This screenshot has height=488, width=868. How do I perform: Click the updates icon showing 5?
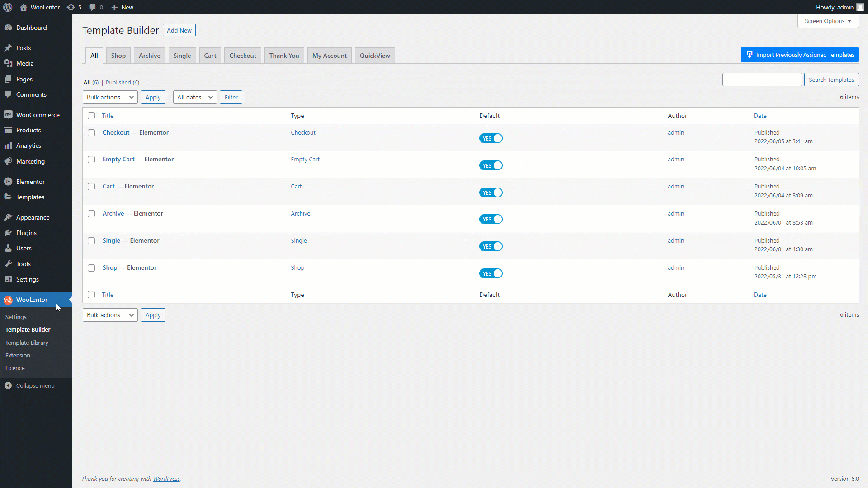pyautogui.click(x=71, y=7)
